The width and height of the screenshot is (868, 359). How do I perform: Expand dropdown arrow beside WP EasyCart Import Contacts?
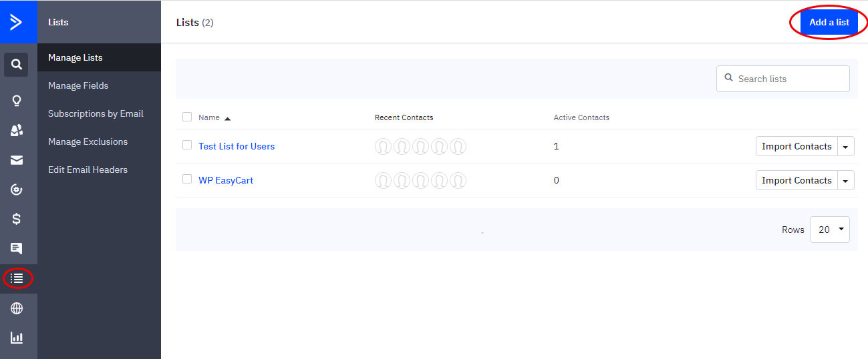(846, 181)
